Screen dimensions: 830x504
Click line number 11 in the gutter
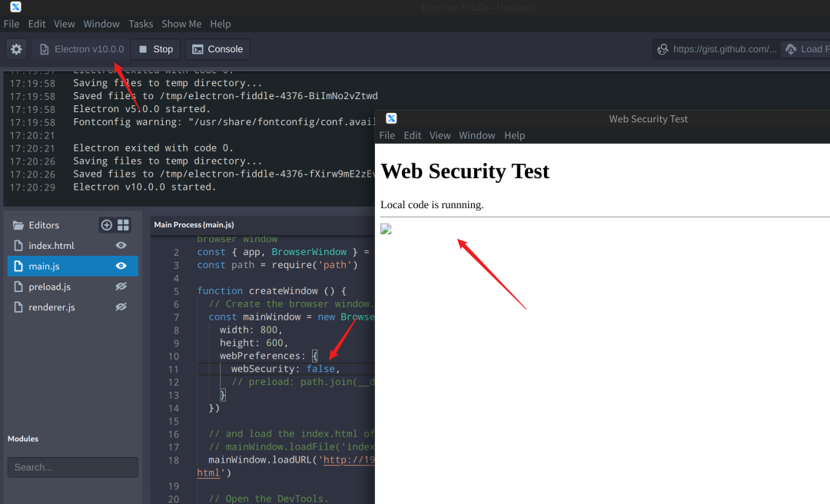tap(173, 370)
